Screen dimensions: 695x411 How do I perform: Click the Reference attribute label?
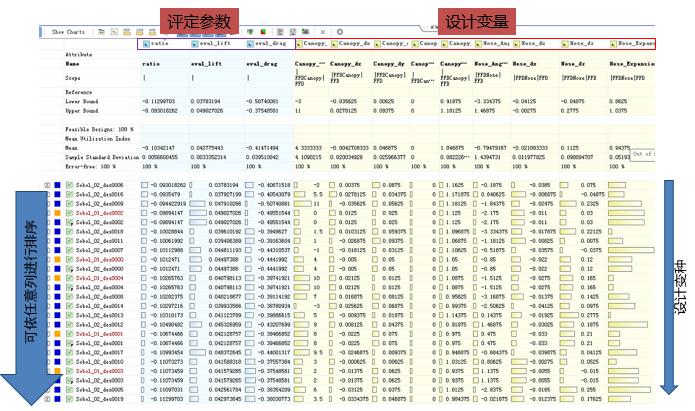tap(79, 92)
